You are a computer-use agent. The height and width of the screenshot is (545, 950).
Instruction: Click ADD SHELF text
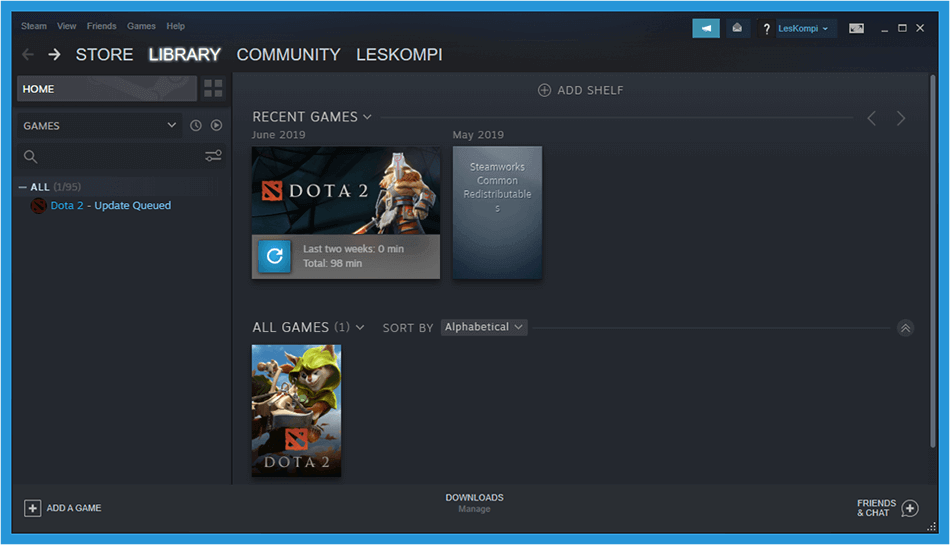coord(590,90)
